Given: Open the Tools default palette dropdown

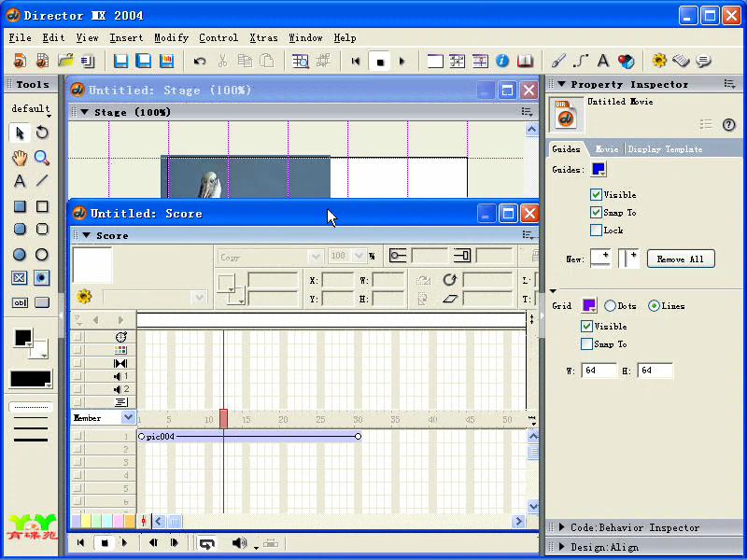Looking at the screenshot, I should point(31,109).
